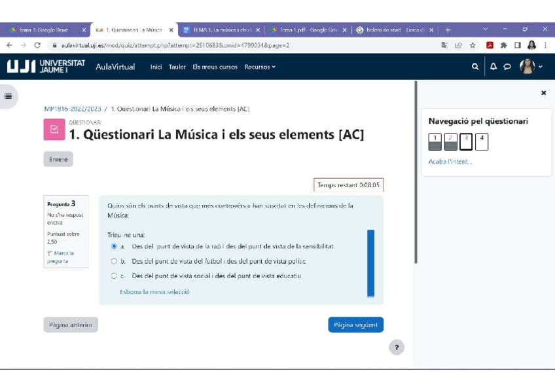Click the Enrere button
This screenshot has height=392, width=555.
click(58, 159)
